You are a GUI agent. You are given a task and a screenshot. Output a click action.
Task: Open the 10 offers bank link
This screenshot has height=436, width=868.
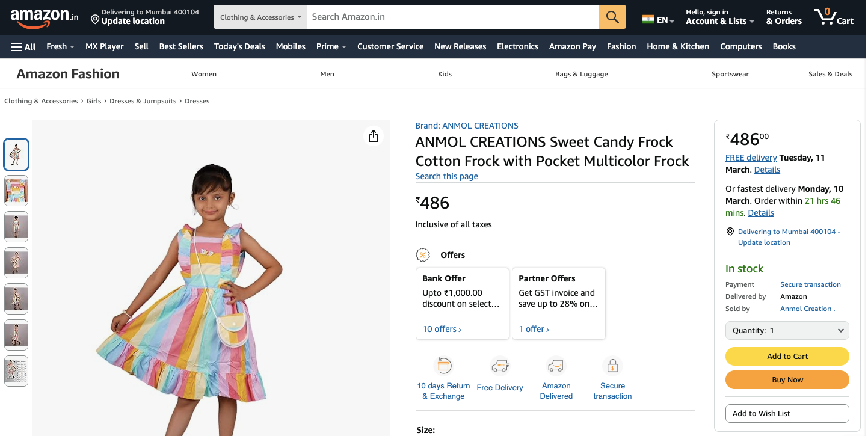tap(442, 329)
